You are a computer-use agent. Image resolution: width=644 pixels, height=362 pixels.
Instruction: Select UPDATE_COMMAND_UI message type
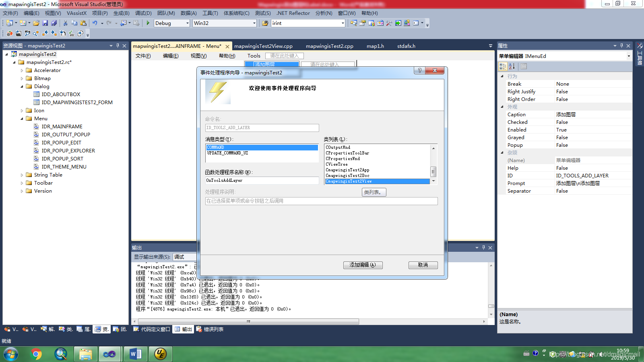(x=262, y=153)
